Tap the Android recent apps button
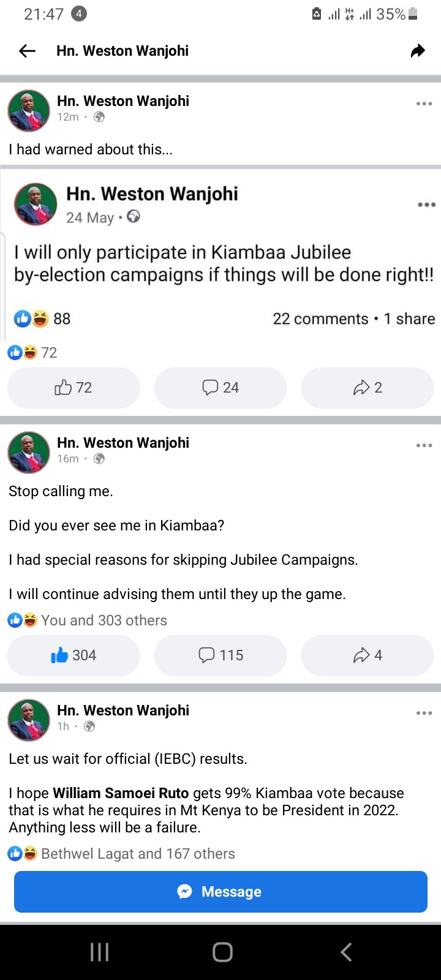The width and height of the screenshot is (441, 980). 99,952
